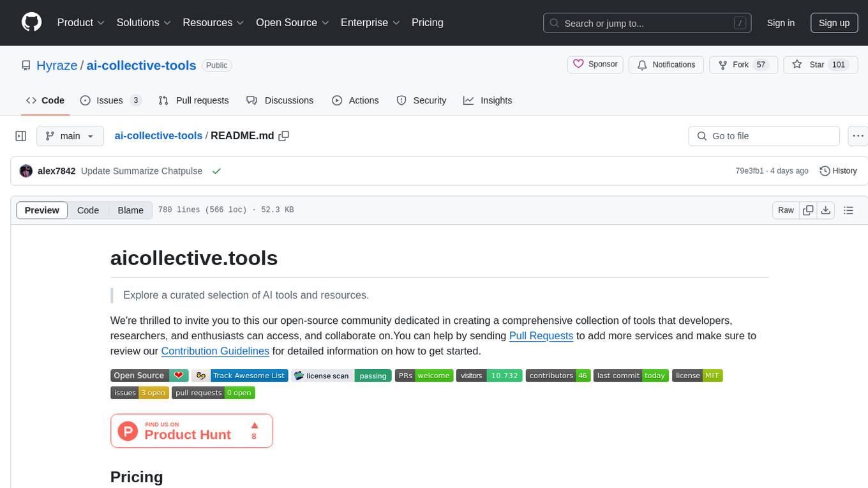This screenshot has height=488, width=868.
Task: Expand the Enterprise menu
Action: [x=370, y=22]
